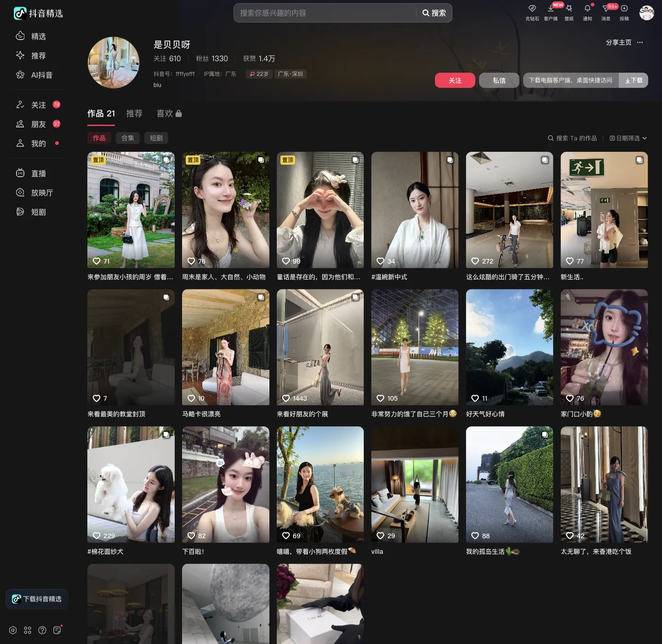Click the magnifier icon next to 搜索 Ta 的作品
The height and width of the screenshot is (644, 662).
[551, 138]
